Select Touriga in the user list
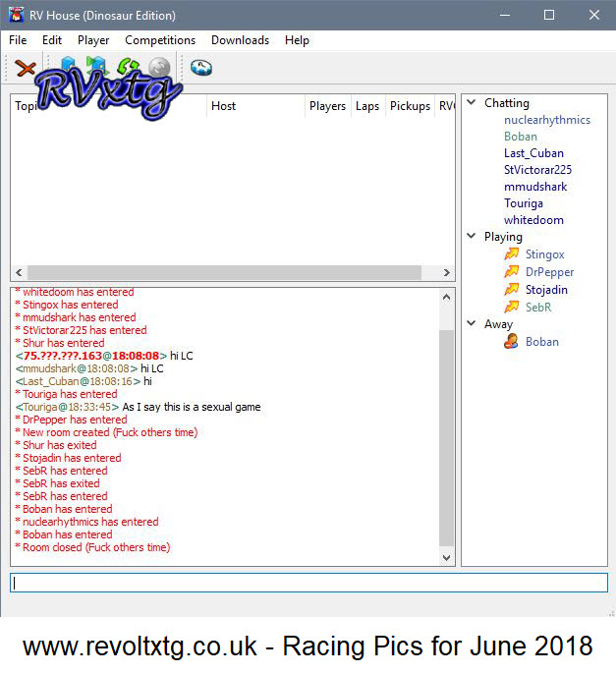This screenshot has width=616, height=674. (523, 203)
